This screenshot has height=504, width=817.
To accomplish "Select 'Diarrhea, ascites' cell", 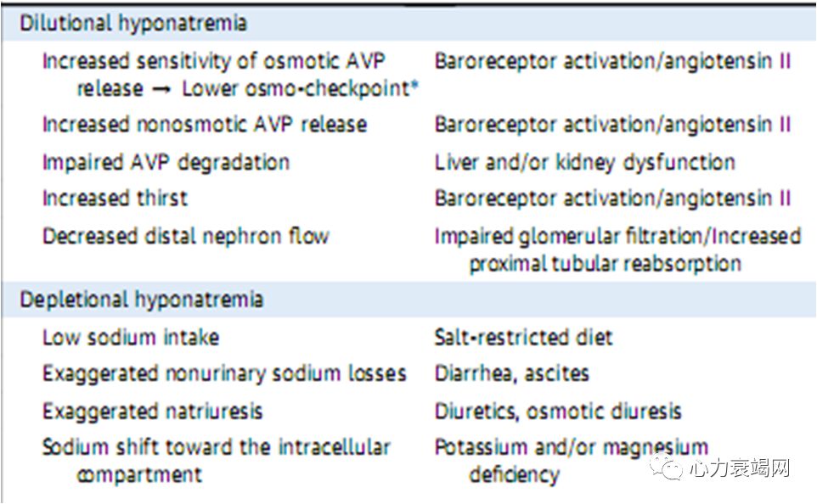I will click(511, 373).
